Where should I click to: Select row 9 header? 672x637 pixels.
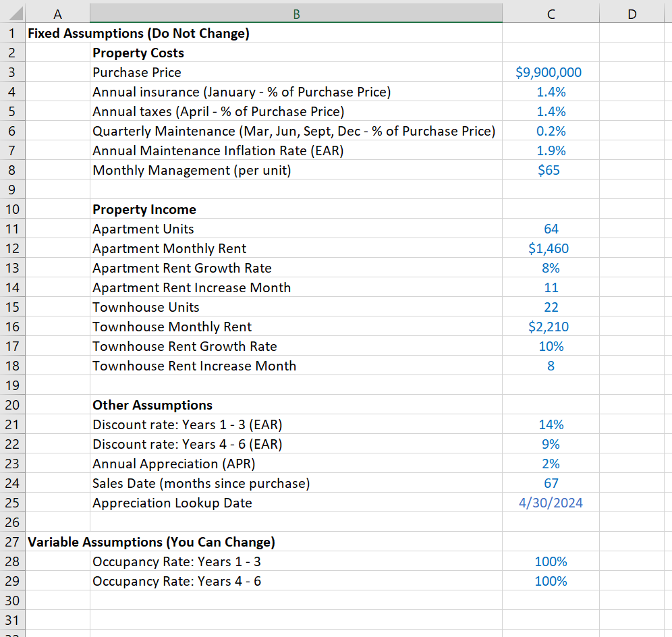point(12,190)
